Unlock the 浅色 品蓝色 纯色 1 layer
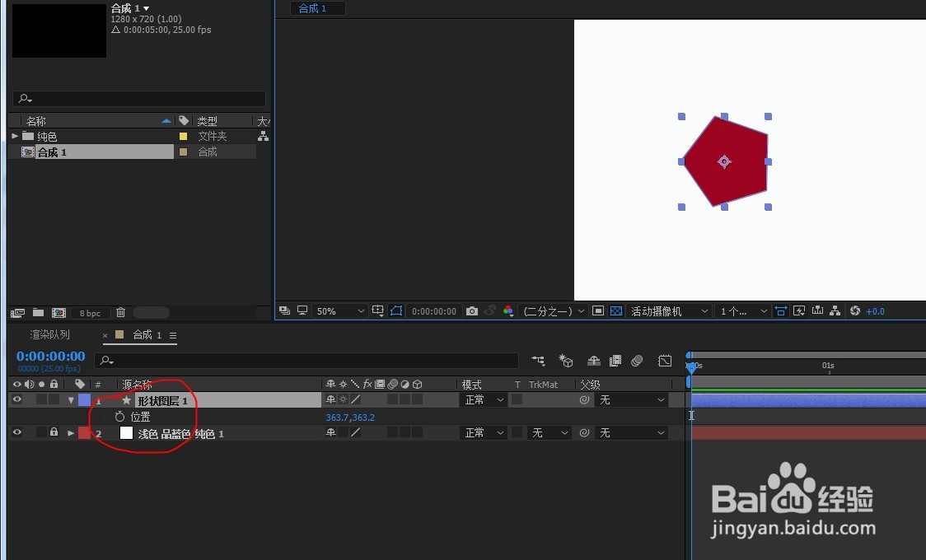This screenshot has height=560, width=926. click(54, 432)
